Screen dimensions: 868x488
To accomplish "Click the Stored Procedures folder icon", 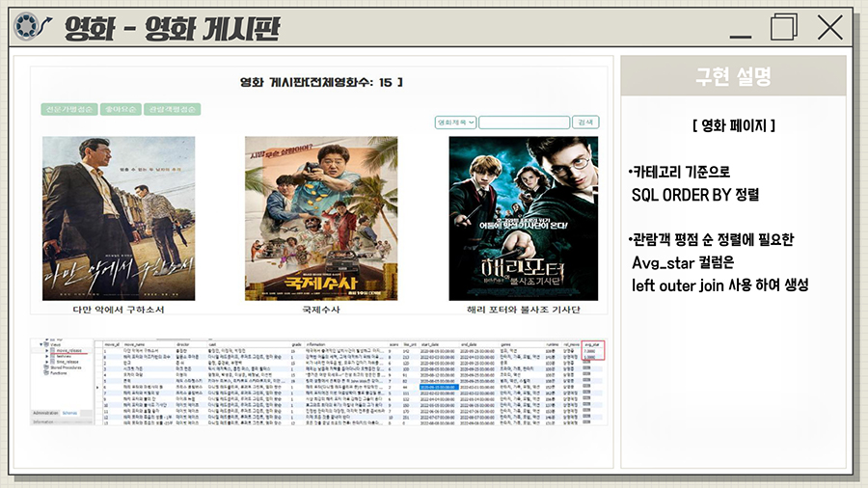I will coord(46,367).
